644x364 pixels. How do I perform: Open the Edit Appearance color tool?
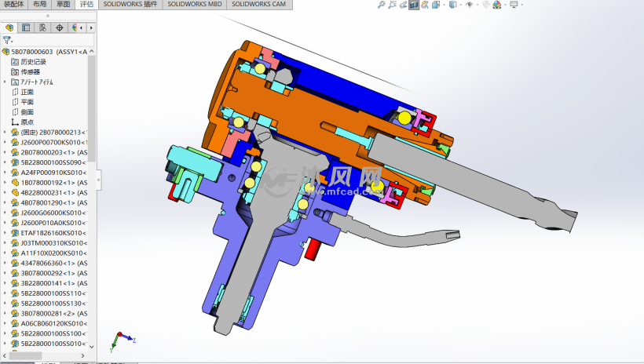pyautogui.click(x=486, y=5)
